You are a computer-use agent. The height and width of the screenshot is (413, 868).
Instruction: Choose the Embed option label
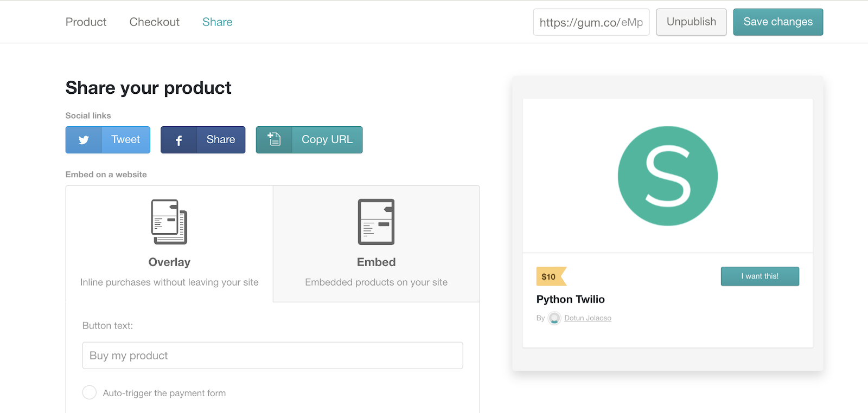(376, 262)
